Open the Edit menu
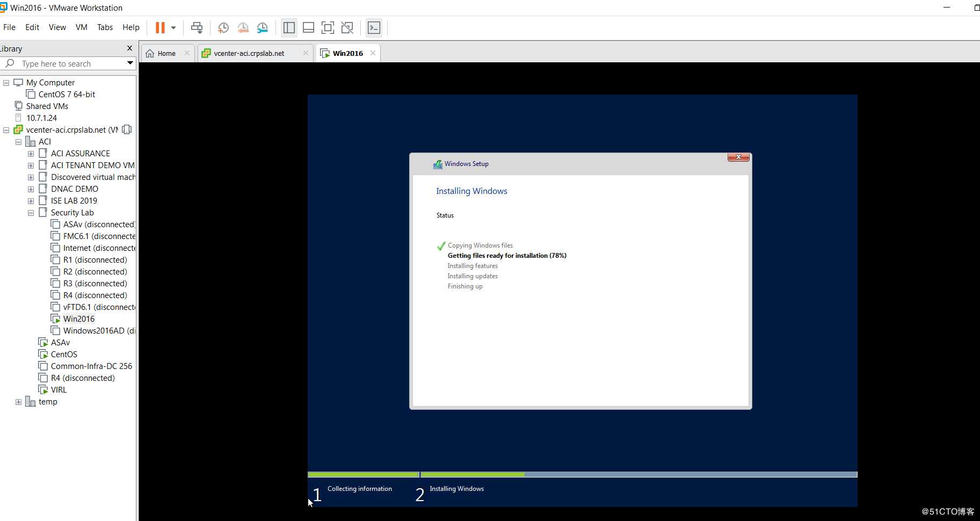The width and height of the screenshot is (980, 521). [32, 27]
